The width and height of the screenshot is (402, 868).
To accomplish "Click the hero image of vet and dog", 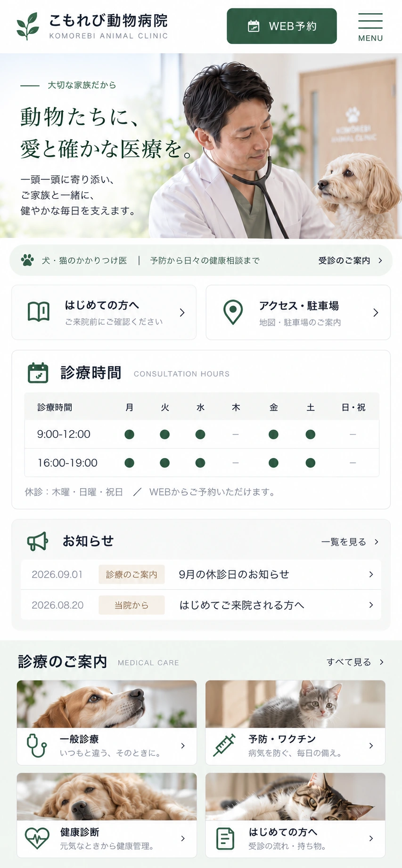I will click(x=201, y=145).
